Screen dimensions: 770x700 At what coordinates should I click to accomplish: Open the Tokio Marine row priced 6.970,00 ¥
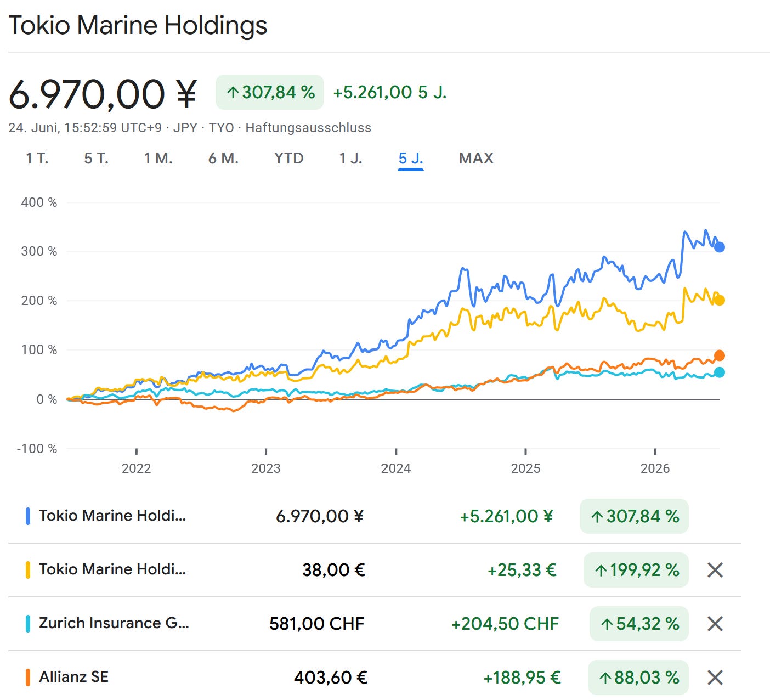[375, 516]
